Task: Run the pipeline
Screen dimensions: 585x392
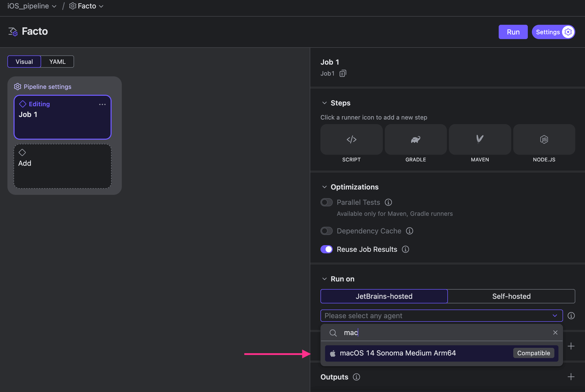Action: pos(513,32)
